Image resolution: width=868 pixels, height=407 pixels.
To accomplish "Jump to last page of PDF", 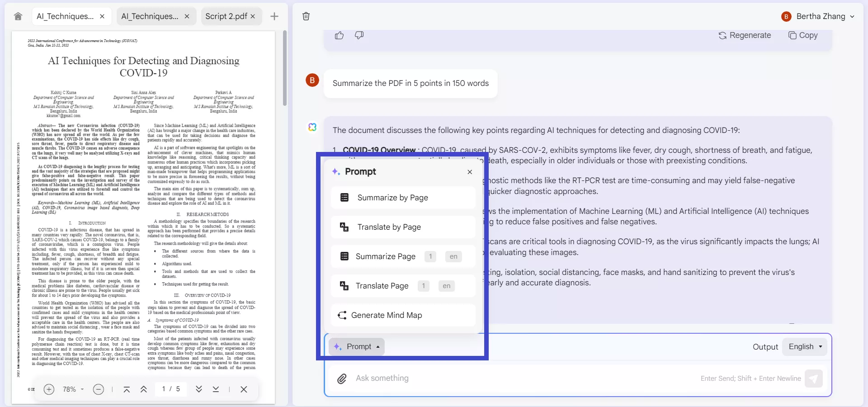I will [216, 389].
